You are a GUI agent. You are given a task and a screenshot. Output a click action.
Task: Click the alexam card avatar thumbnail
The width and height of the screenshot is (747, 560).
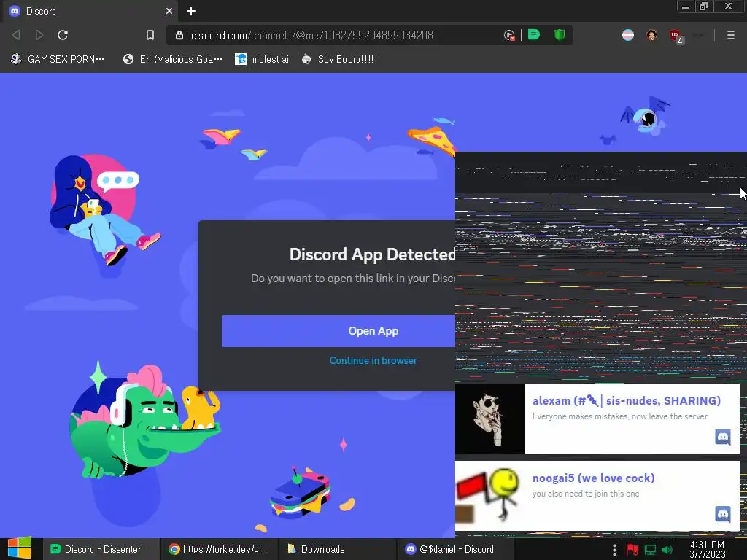(x=490, y=419)
